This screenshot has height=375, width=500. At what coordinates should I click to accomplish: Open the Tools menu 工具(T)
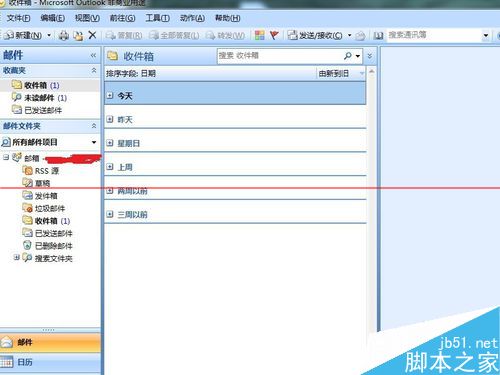157,18
